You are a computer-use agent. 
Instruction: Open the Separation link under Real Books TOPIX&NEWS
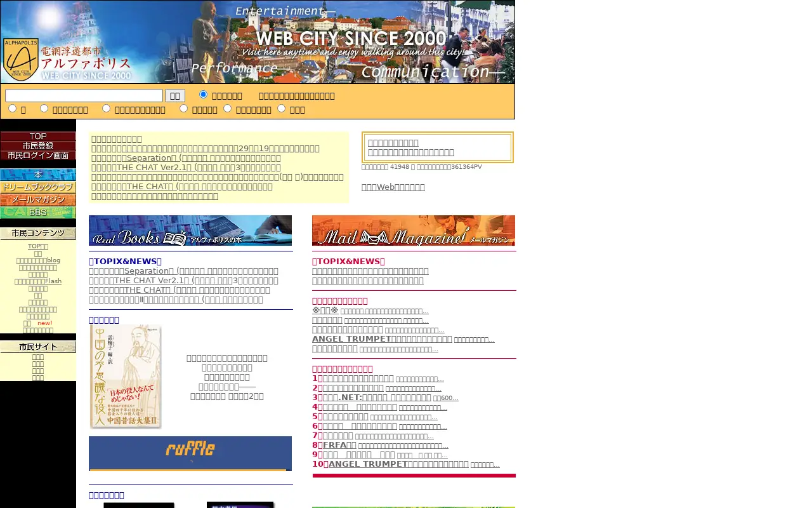[x=183, y=271]
